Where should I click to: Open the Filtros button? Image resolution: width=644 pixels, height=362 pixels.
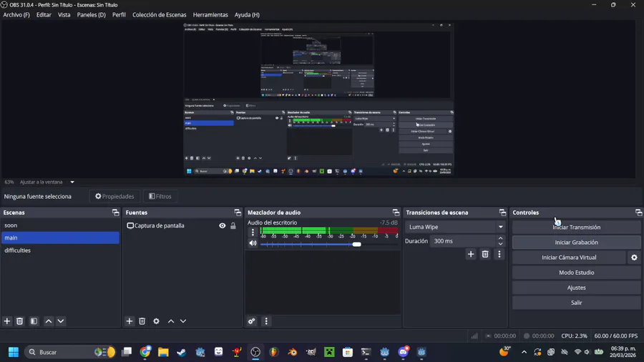160,196
